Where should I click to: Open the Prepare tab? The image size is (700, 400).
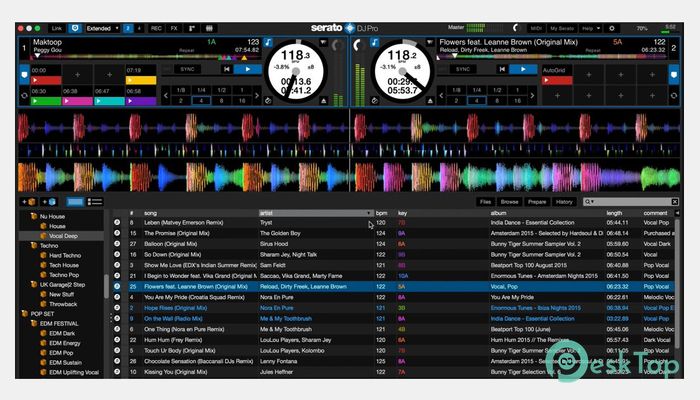pyautogui.click(x=537, y=202)
